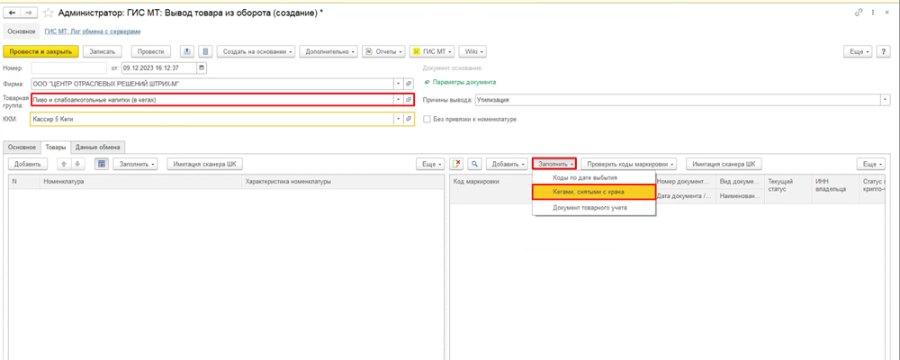
Task: Click the Характеристика номенклатуры column header
Action: tap(343, 182)
